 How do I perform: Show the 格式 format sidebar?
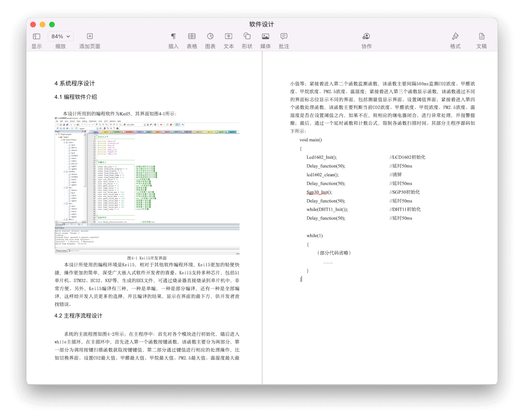pos(455,36)
